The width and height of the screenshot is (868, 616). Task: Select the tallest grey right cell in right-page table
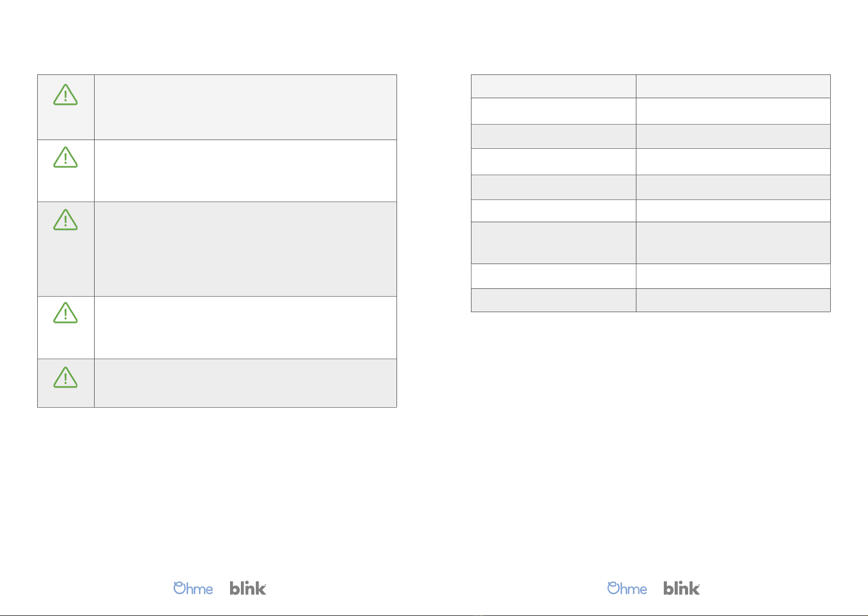[x=733, y=243]
